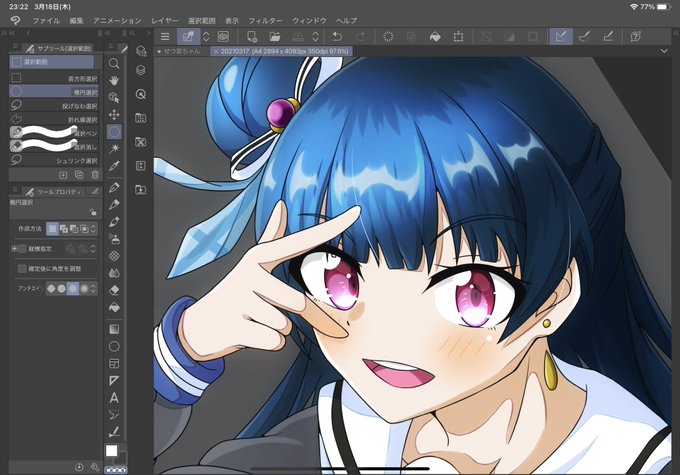Select the Decoration pattern tool

pos(114,256)
